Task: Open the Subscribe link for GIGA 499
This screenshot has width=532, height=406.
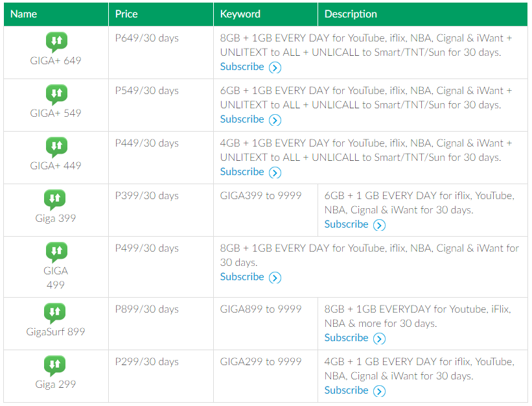Action: tap(242, 277)
